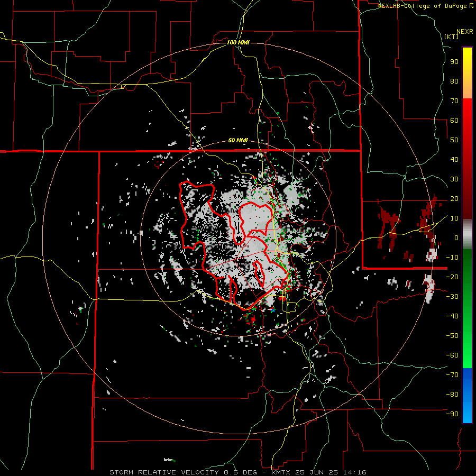The image size is (476, 476).
Task: Click the 50 NMI range ring label
Action: click(238, 140)
